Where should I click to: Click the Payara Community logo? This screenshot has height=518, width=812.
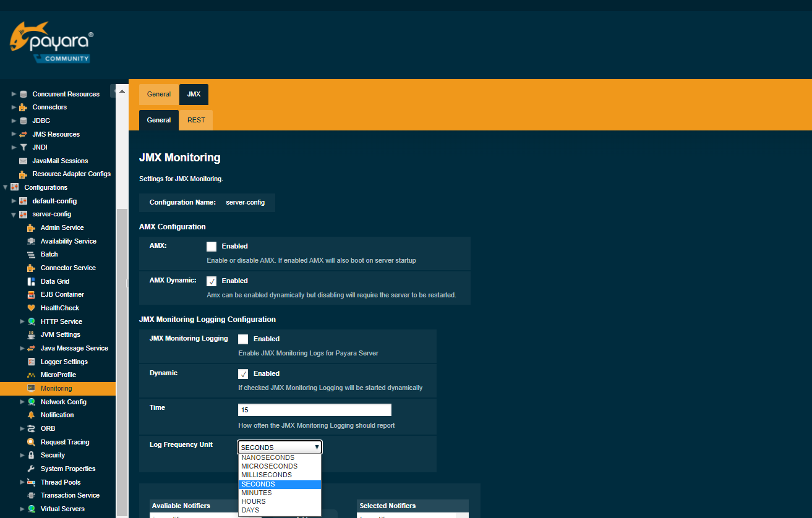coord(52,43)
